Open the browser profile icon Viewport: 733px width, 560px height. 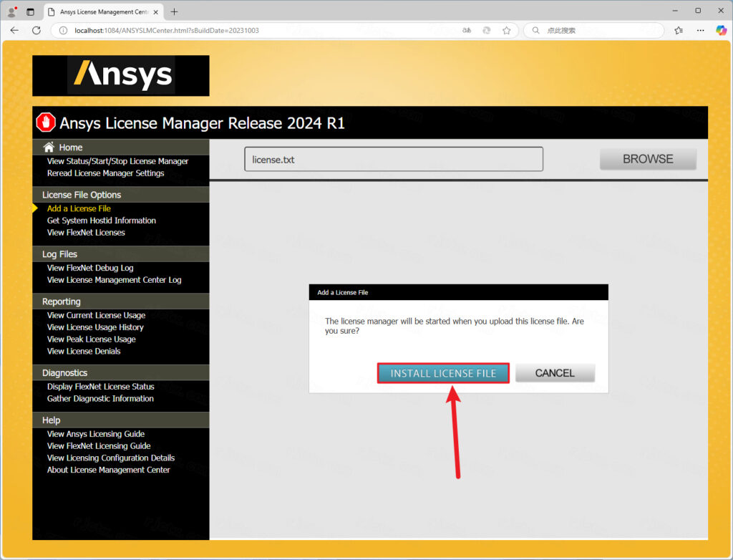(x=11, y=11)
